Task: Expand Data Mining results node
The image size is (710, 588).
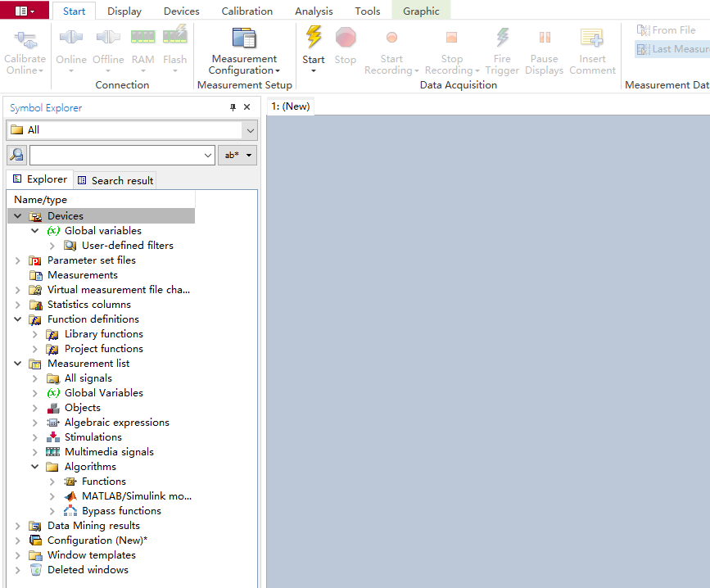Action: pos(18,526)
